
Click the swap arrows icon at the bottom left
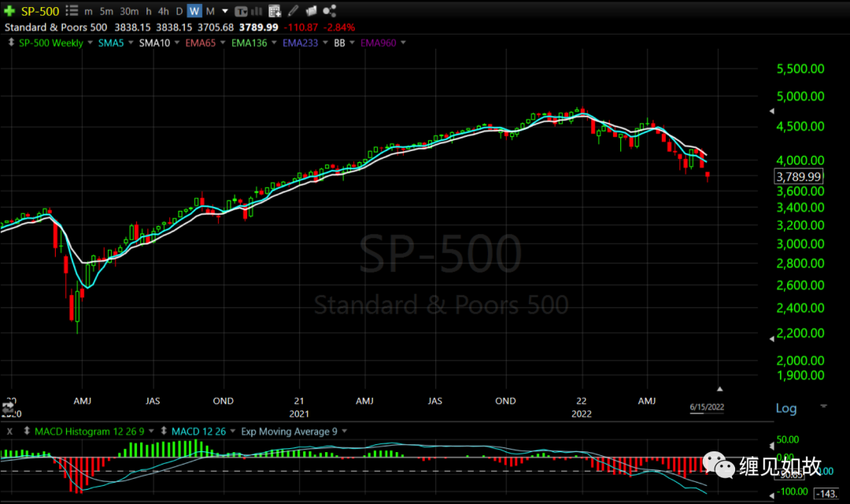click(8, 407)
